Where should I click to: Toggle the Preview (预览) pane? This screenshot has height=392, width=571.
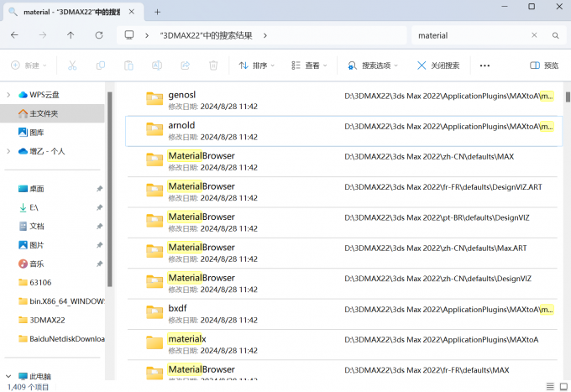click(x=544, y=65)
